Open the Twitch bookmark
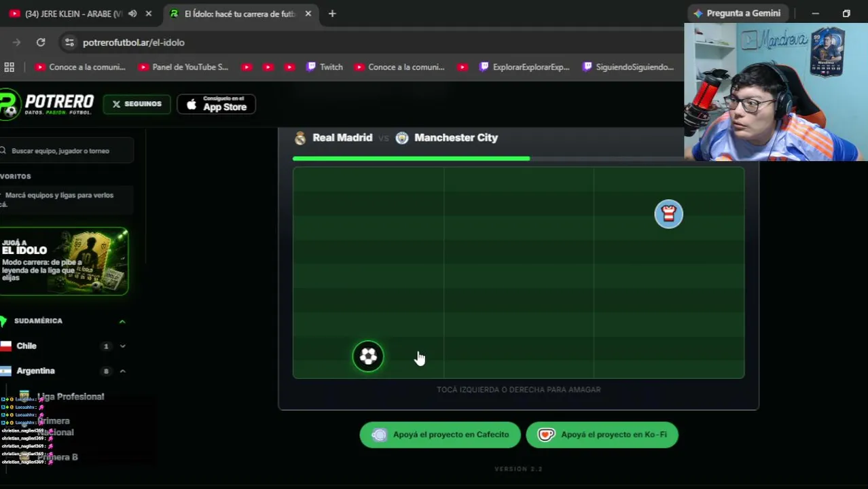868x489 pixels. pyautogui.click(x=325, y=67)
